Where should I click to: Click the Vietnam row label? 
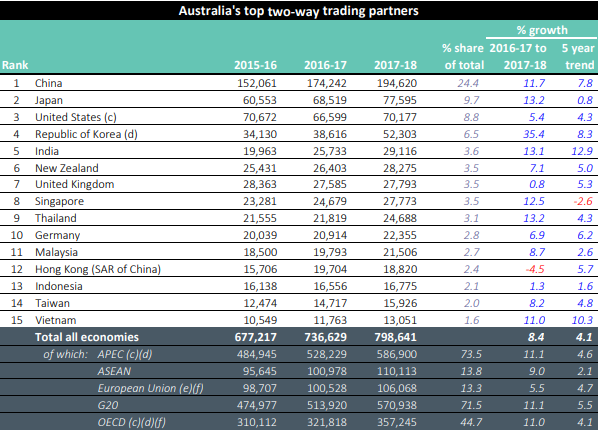[x=55, y=320]
